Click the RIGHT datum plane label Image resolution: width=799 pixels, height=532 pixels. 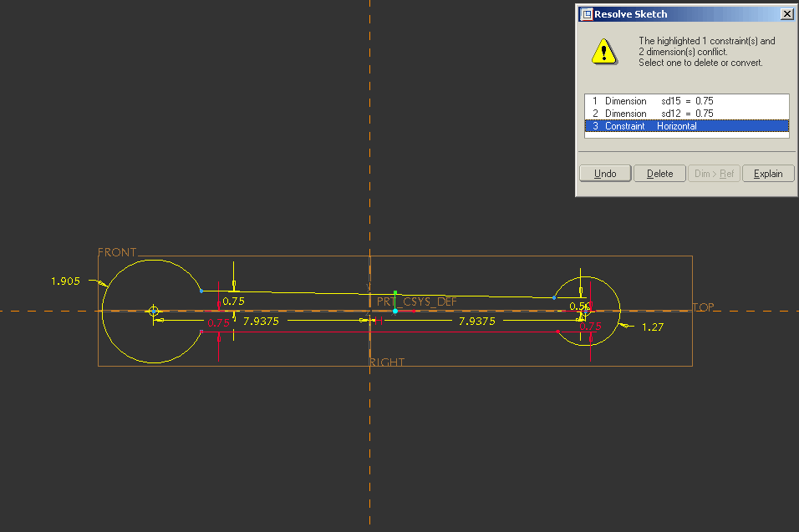tap(387, 362)
